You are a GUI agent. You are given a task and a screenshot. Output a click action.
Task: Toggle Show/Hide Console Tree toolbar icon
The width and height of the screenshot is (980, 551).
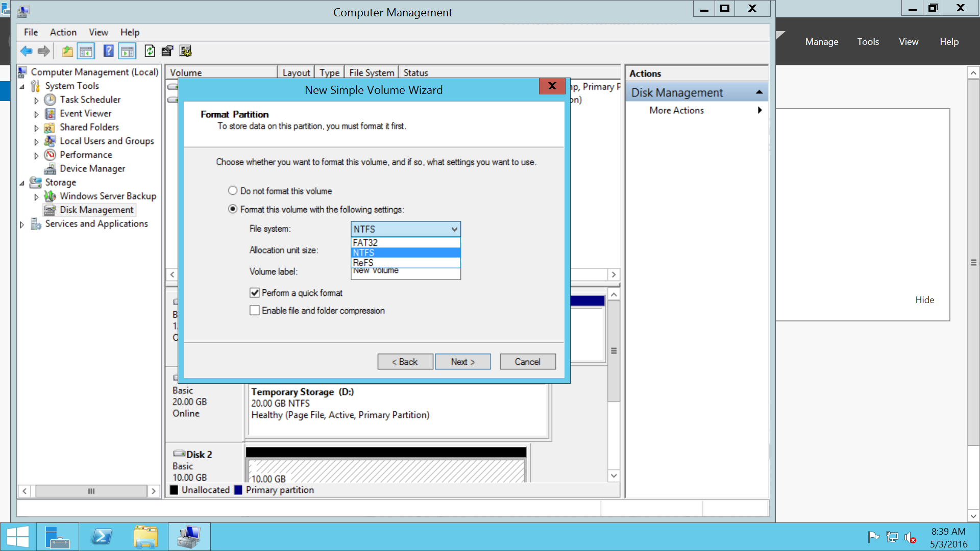click(x=86, y=51)
